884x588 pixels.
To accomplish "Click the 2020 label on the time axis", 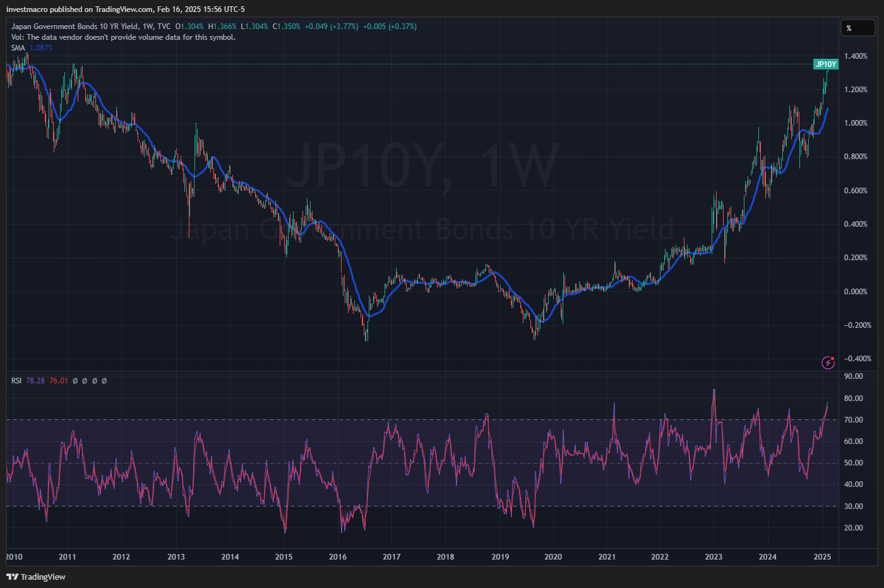I will pos(553,556).
